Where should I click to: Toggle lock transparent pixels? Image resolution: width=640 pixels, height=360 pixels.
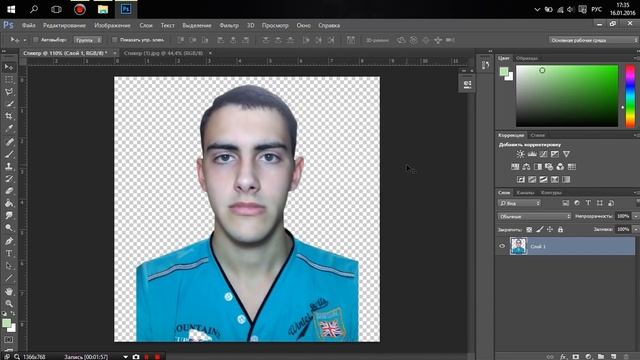click(x=529, y=230)
